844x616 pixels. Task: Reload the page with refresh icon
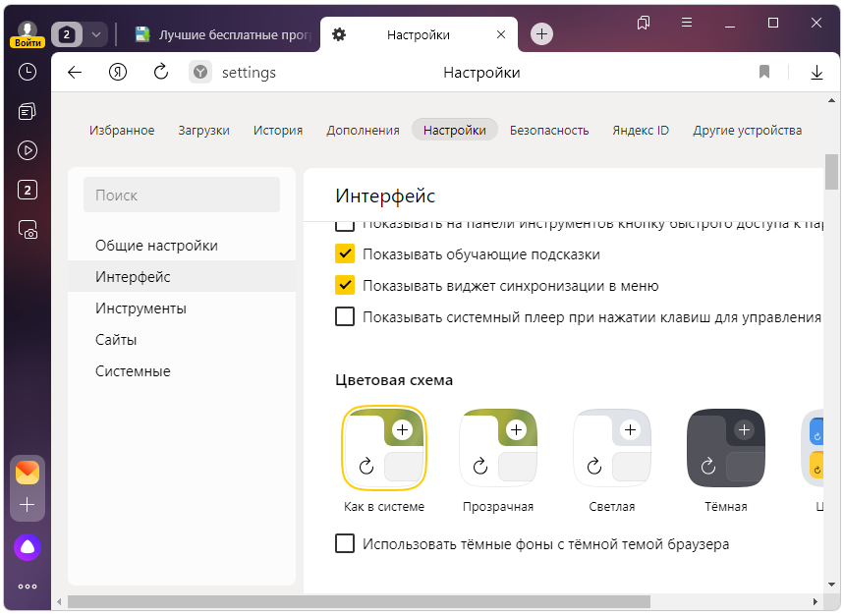coord(162,72)
